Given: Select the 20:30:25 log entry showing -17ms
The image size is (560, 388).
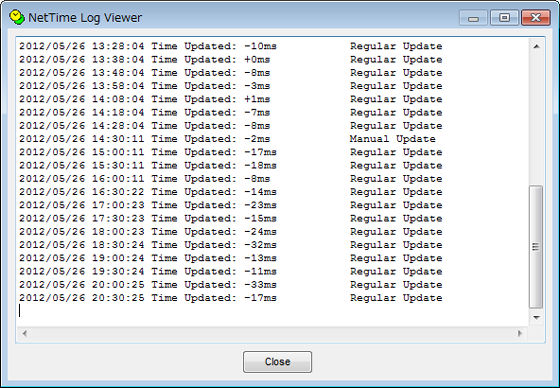Looking at the screenshot, I should click(231, 298).
